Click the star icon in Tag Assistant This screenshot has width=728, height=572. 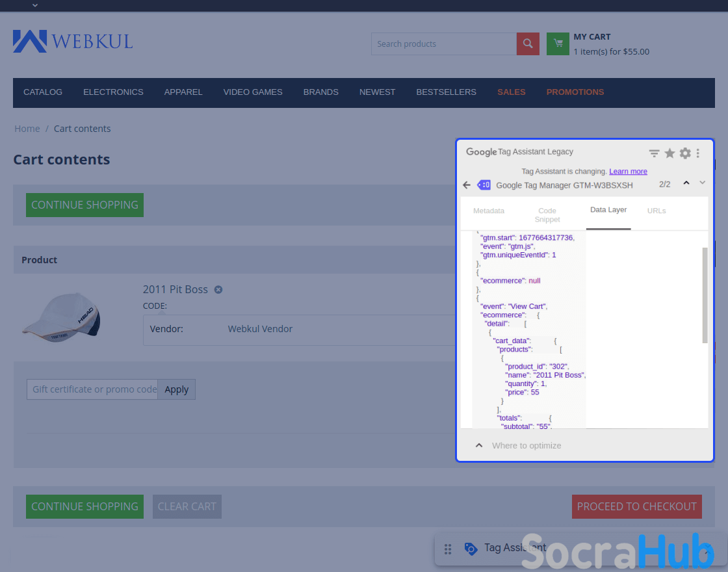click(669, 153)
